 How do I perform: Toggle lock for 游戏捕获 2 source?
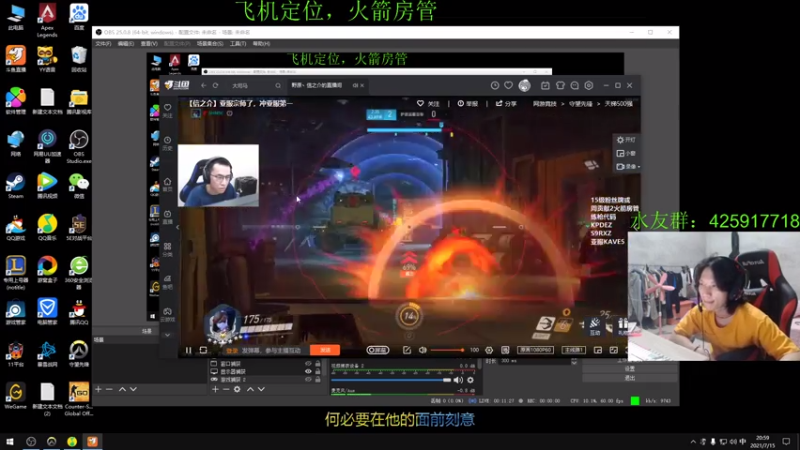[x=318, y=380]
